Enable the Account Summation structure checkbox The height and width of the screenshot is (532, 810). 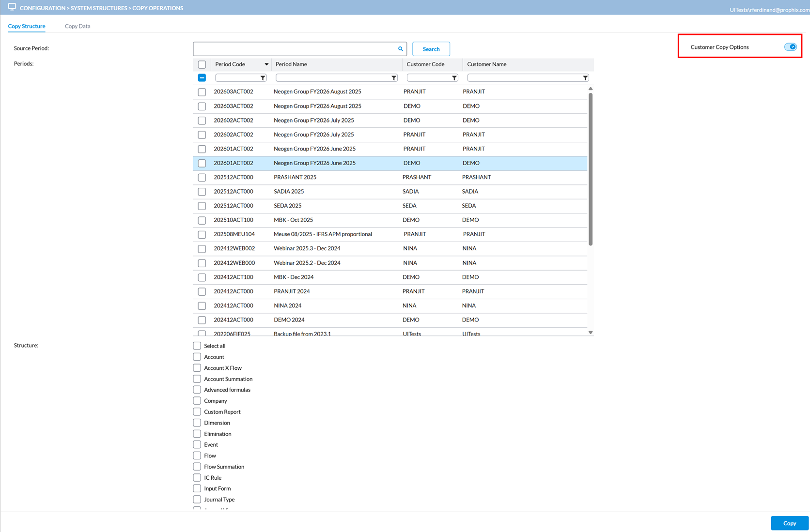pyautogui.click(x=197, y=379)
